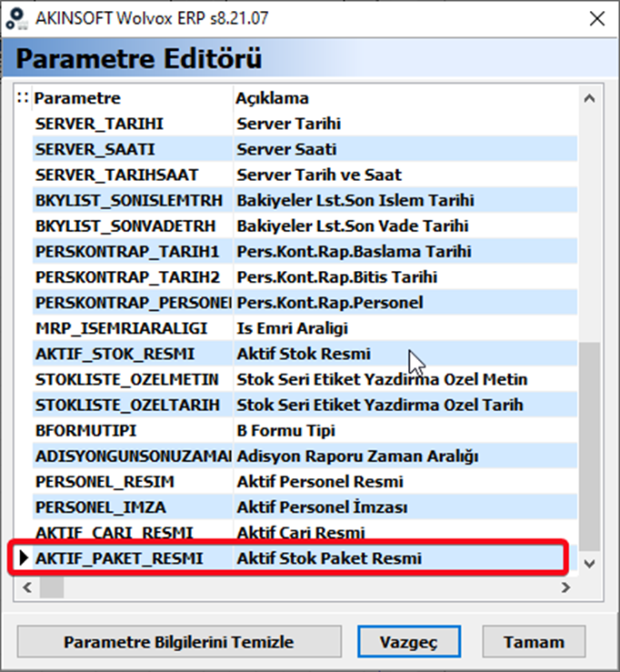Image resolution: width=620 pixels, height=672 pixels.
Task: Click the 'B Formu Tipi' description
Action: (285, 430)
